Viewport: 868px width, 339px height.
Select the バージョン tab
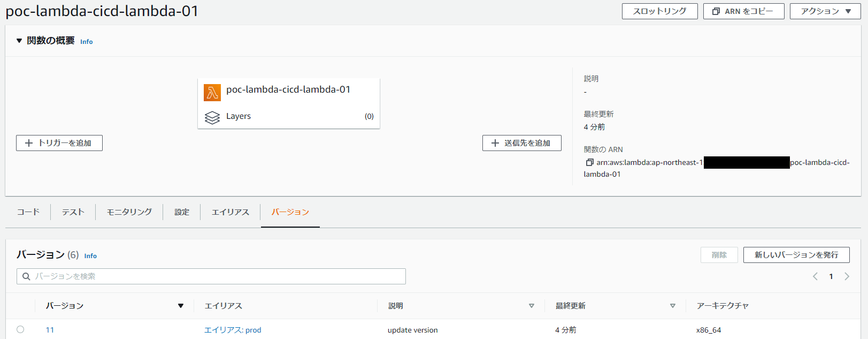(x=290, y=212)
